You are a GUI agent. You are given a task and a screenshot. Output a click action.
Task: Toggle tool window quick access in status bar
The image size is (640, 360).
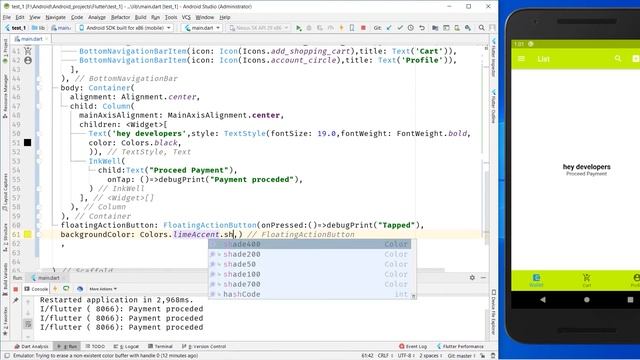click(x=7, y=356)
